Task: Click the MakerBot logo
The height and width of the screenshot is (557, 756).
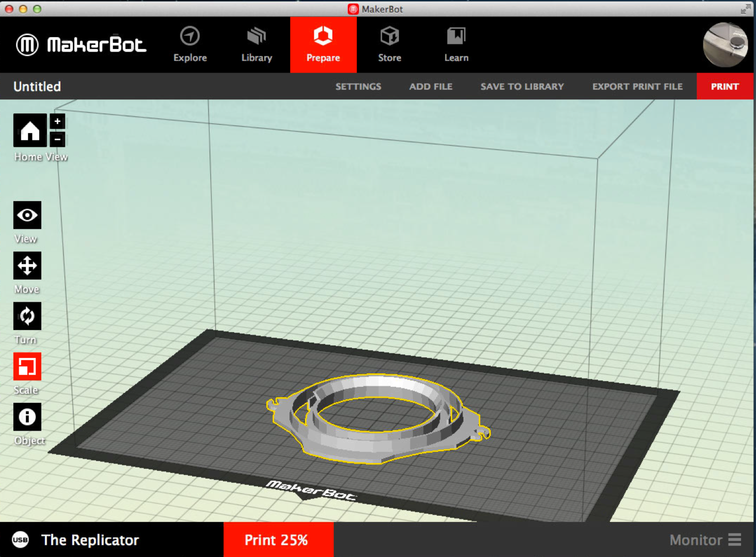Action: tap(81, 45)
